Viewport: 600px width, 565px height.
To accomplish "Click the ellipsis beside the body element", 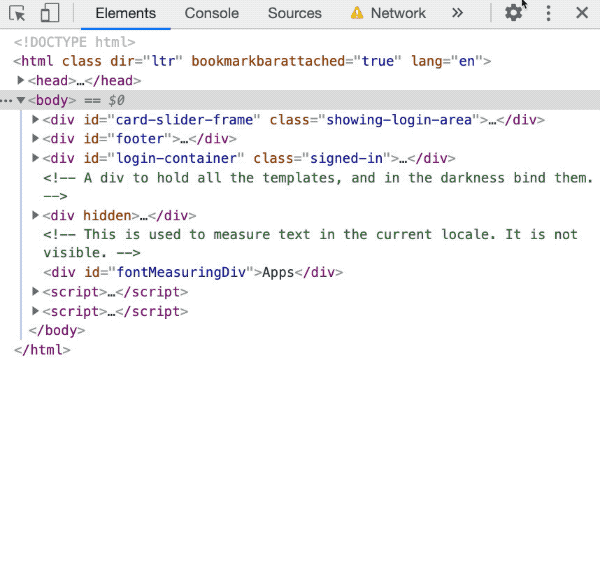I will pos(7,100).
